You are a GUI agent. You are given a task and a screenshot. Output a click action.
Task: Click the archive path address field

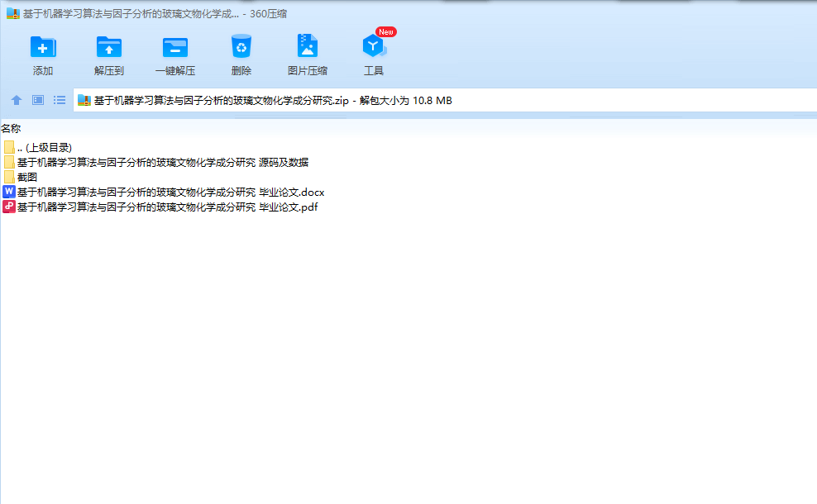[x=446, y=101]
